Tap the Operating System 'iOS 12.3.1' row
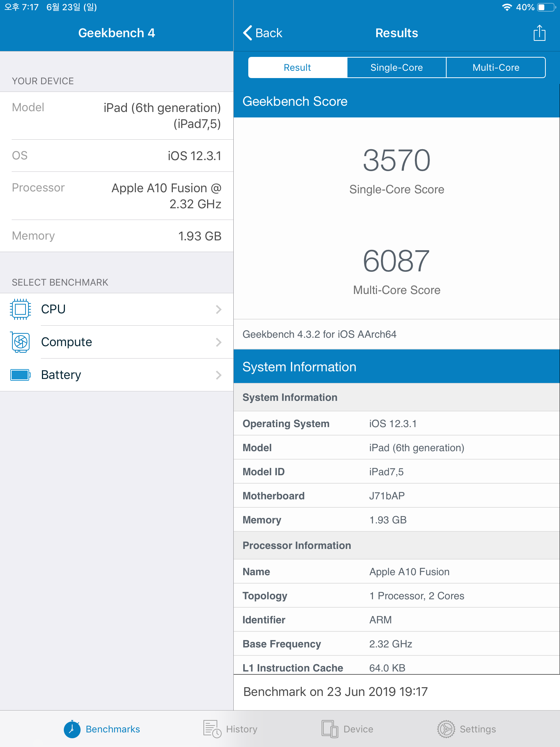Viewport: 560px width, 747px height. point(397,423)
